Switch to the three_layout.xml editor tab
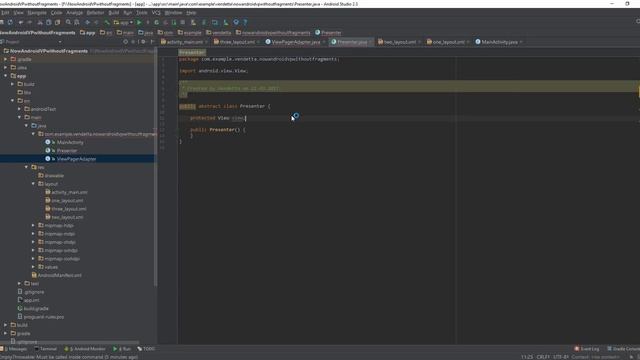640x360 pixels. (237, 42)
